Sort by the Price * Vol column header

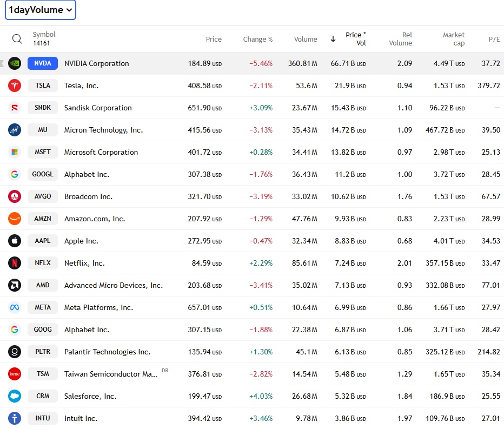(x=355, y=39)
